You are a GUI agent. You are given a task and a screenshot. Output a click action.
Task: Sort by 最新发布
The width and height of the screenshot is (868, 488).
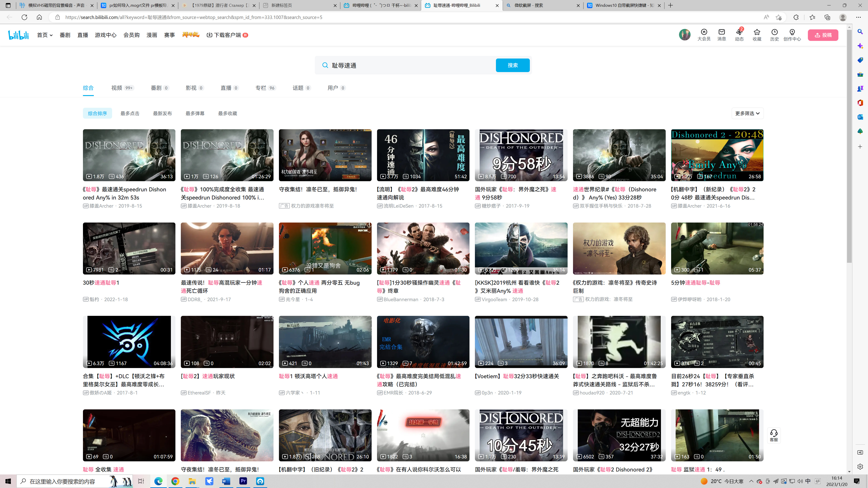[x=163, y=113]
